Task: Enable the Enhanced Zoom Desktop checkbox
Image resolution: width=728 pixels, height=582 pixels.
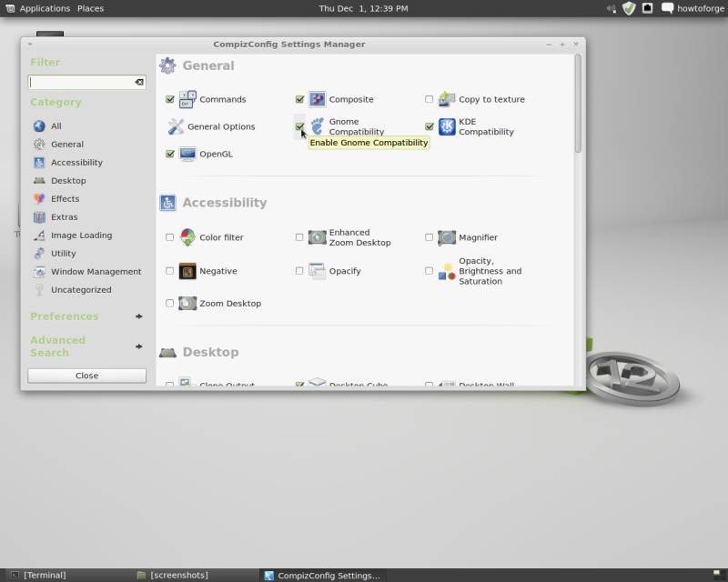Action: (x=299, y=237)
